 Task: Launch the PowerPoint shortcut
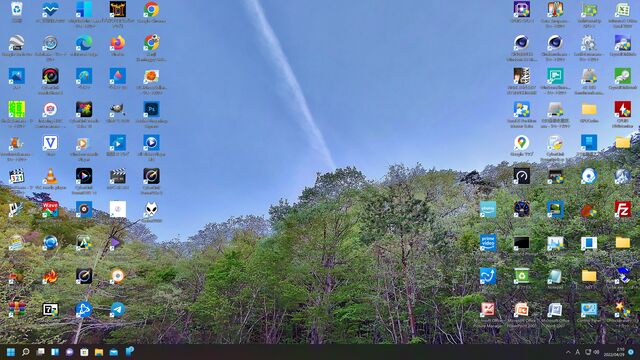522,310
